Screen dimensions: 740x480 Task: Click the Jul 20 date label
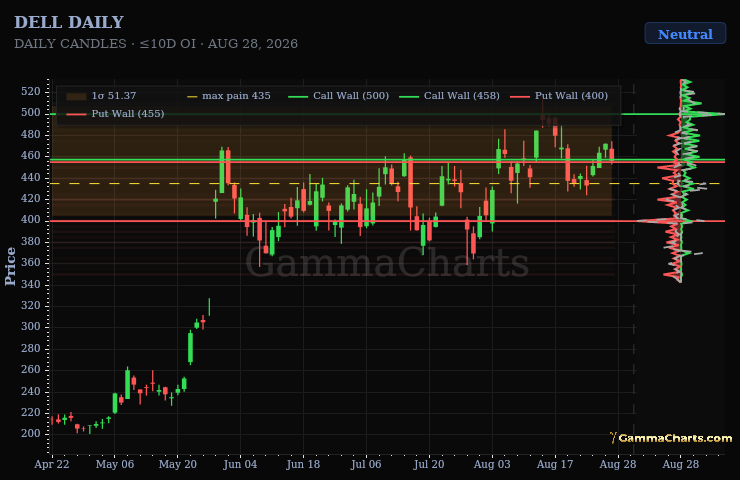click(429, 464)
